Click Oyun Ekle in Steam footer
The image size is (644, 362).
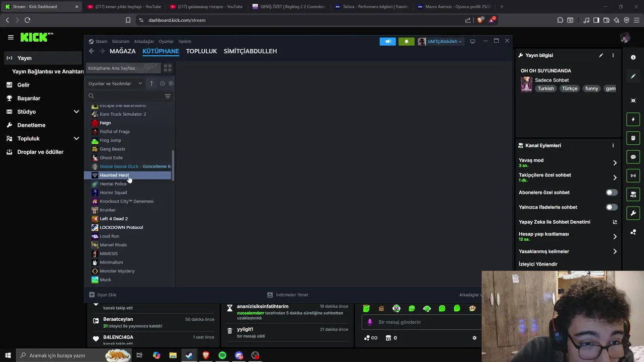(103, 295)
